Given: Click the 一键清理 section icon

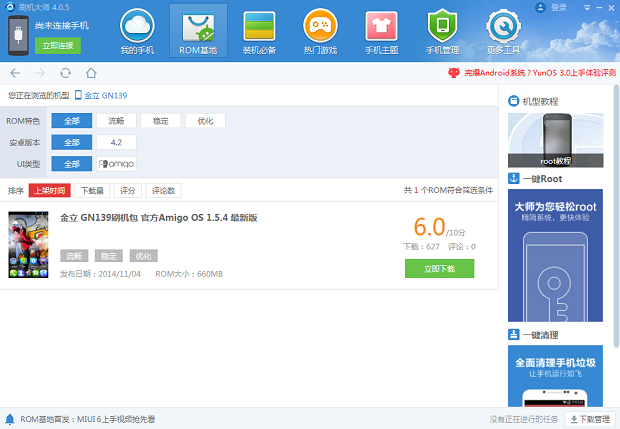Looking at the screenshot, I should [513, 335].
